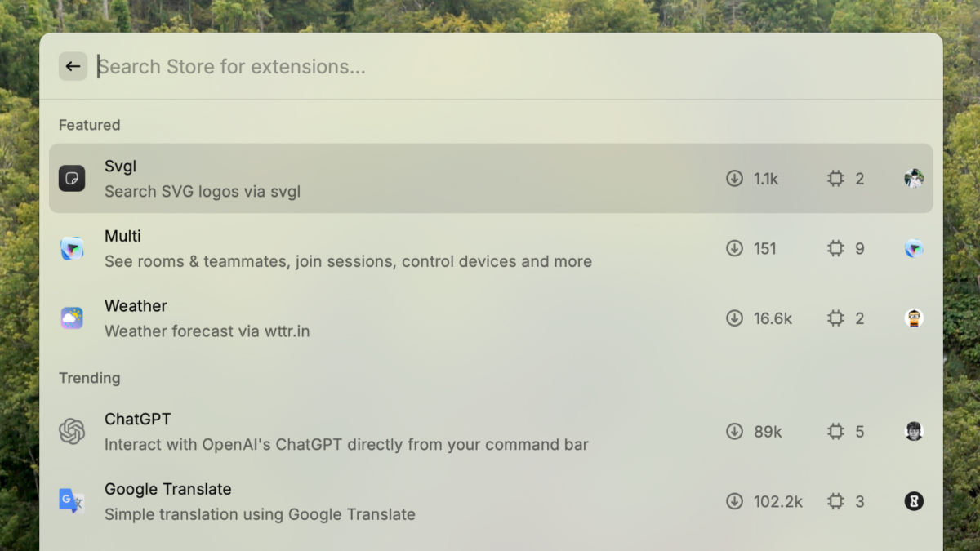Click the Weather author avatar
This screenshot has width=980, height=551.
tap(914, 318)
